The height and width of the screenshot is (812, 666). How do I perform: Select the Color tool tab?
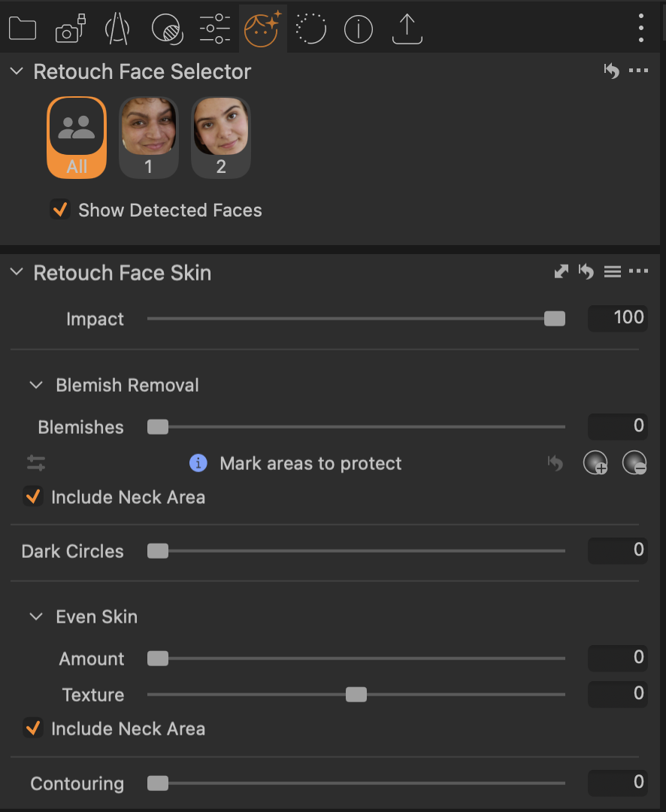[x=166, y=28]
